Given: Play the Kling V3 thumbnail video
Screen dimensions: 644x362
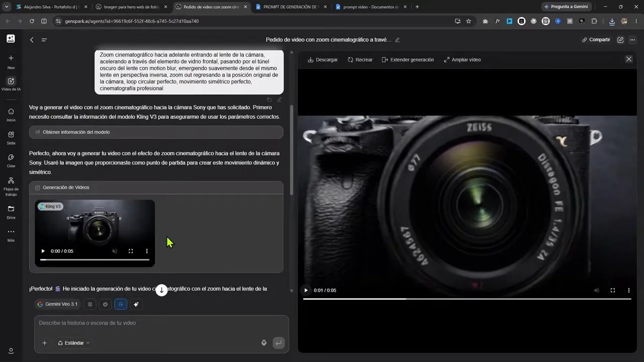Looking at the screenshot, I should point(43,251).
